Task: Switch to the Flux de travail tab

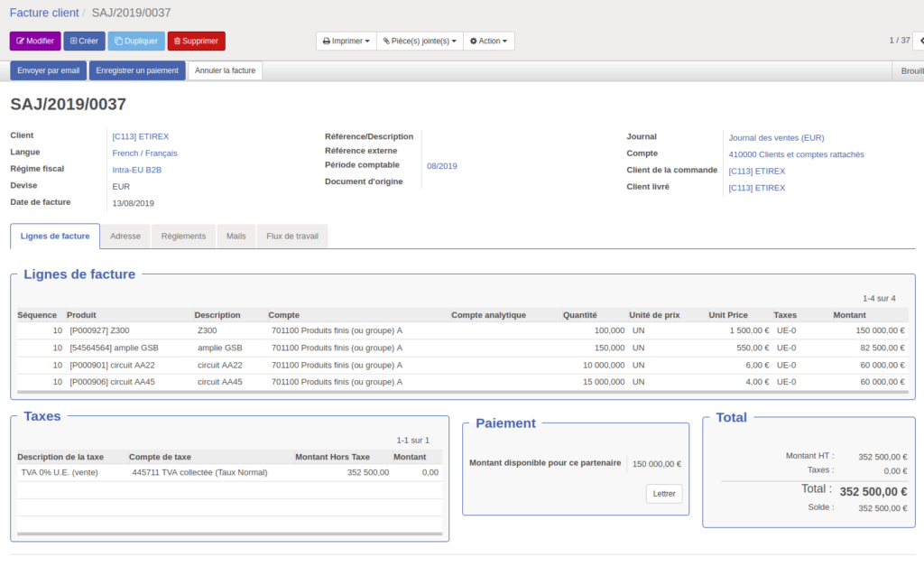Action: click(292, 237)
